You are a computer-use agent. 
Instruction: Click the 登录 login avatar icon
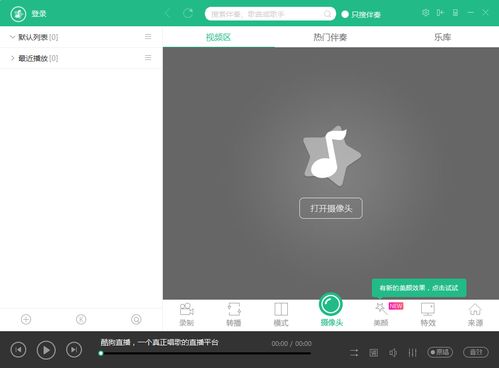18,14
